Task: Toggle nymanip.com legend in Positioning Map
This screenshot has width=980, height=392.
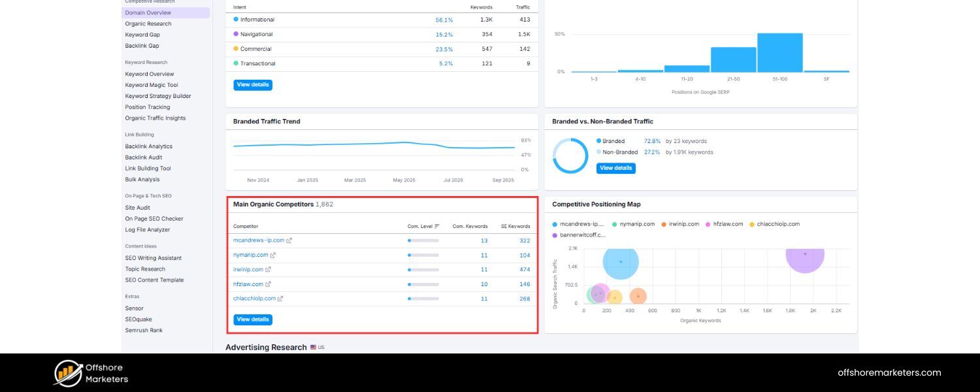Action: [632, 224]
